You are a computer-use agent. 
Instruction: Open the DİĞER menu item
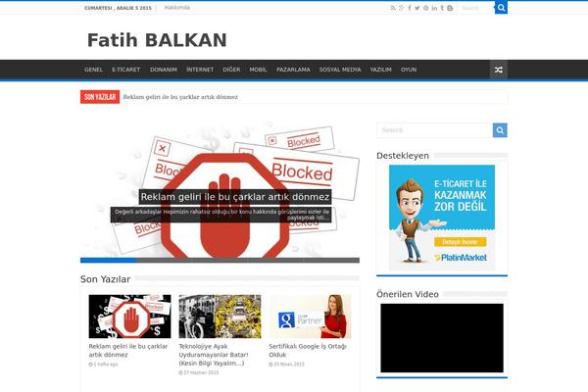[x=231, y=70]
